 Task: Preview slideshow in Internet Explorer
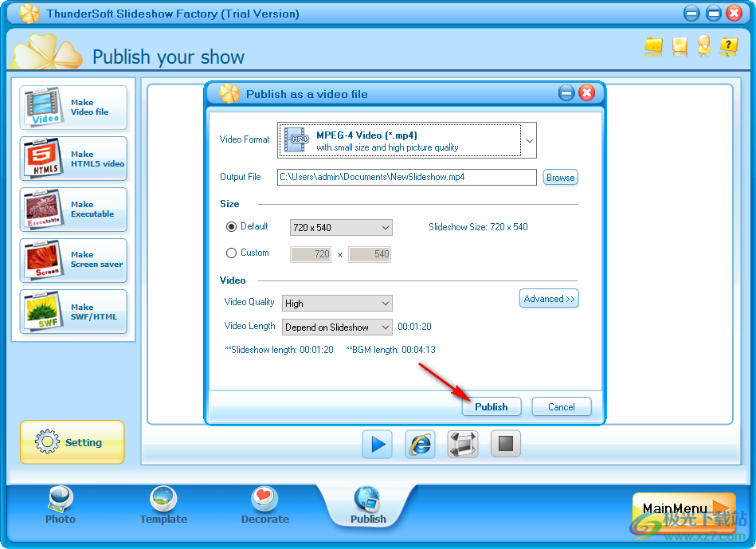tap(421, 444)
